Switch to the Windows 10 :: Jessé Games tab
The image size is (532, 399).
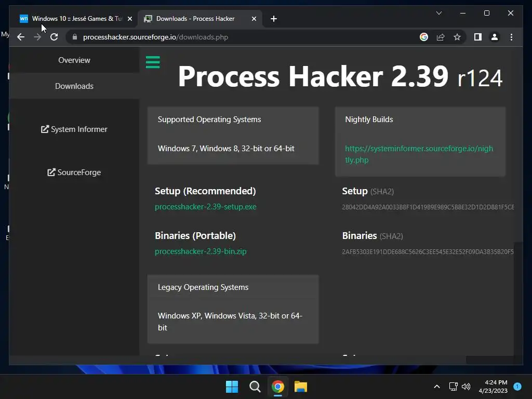coord(75,19)
